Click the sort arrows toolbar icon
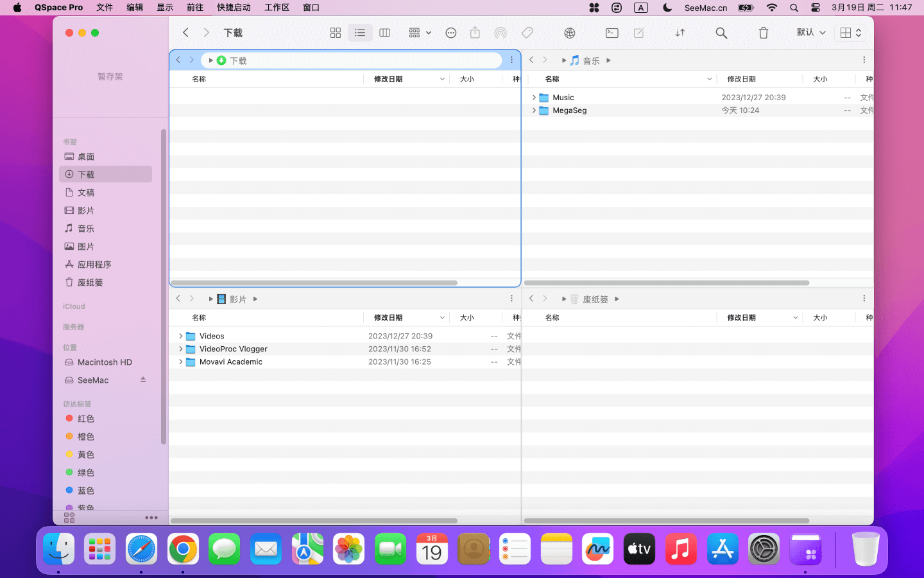 pos(680,33)
